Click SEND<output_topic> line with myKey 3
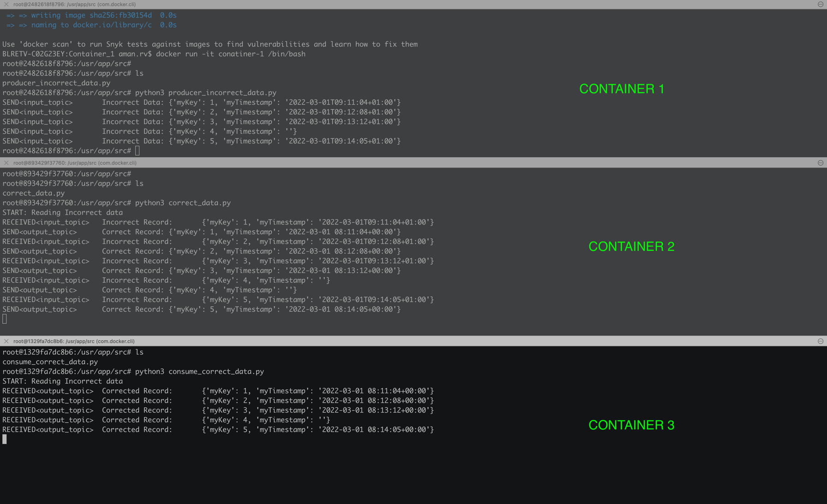Viewport: 827px width, 504px height. [202, 271]
